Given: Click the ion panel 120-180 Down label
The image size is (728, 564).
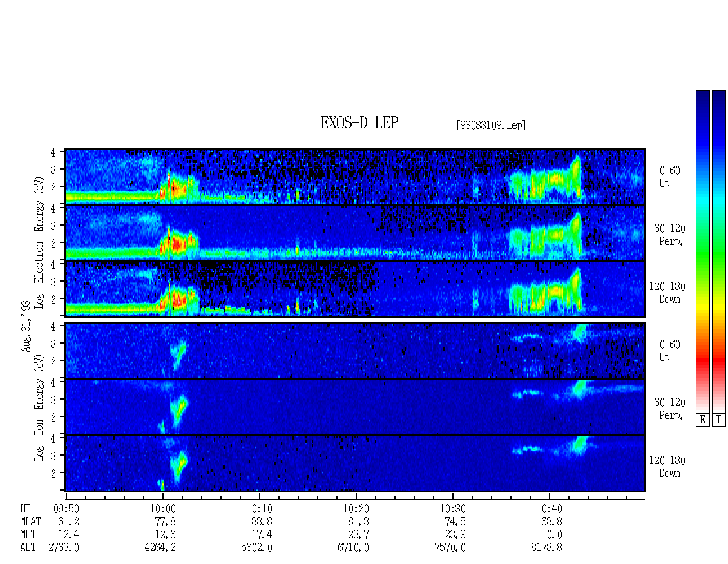Looking at the screenshot, I should [x=667, y=467].
